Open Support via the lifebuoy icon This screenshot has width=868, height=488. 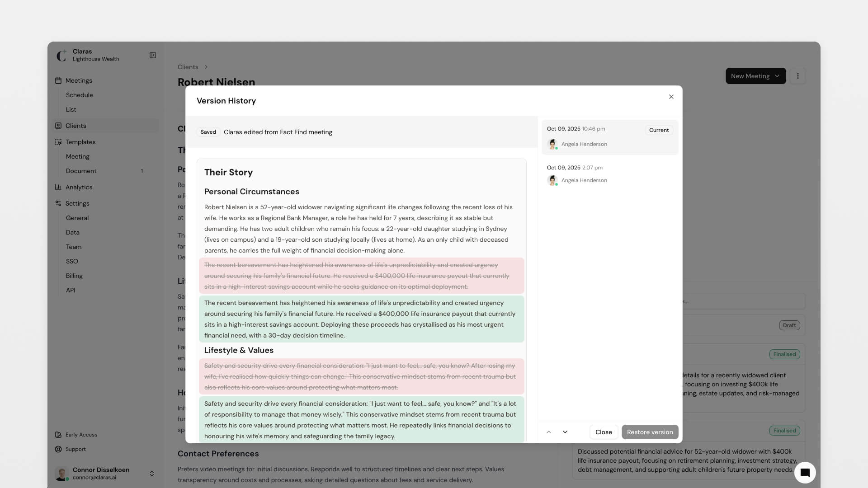[58, 449]
